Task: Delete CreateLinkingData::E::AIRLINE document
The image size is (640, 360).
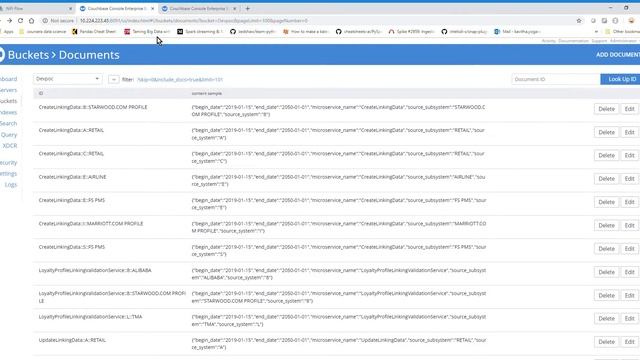Action: [x=606, y=179]
